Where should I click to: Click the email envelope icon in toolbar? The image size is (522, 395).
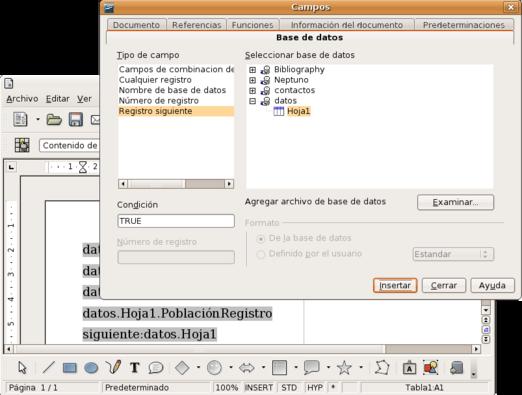point(95,119)
